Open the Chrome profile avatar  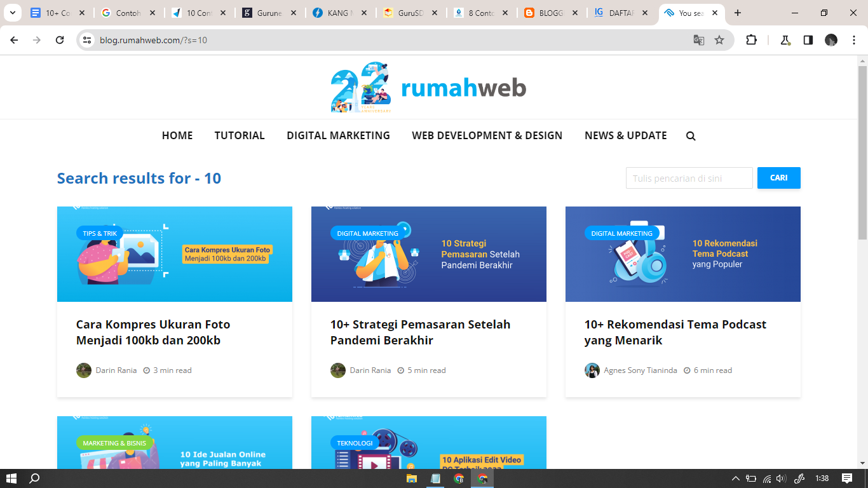pos(831,40)
